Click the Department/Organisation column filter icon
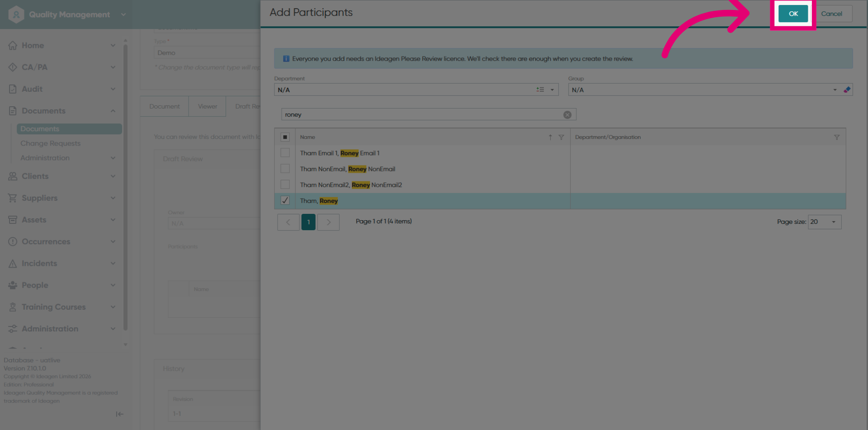This screenshot has width=868, height=430. (x=836, y=137)
